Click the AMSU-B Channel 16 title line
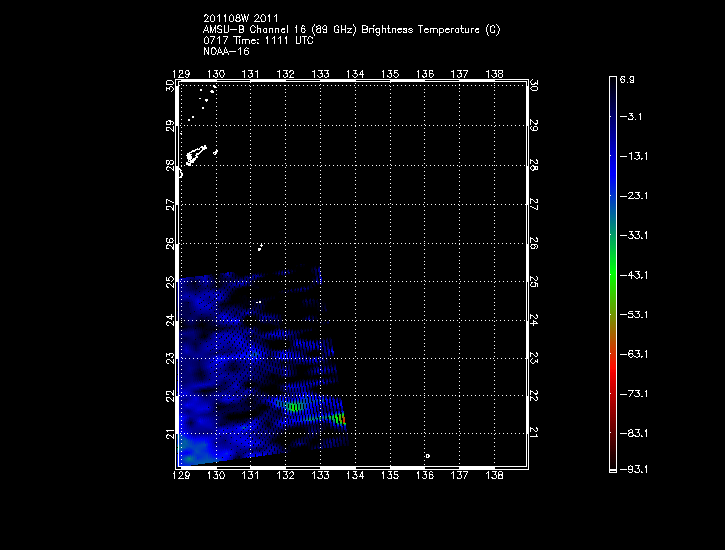 351,30
